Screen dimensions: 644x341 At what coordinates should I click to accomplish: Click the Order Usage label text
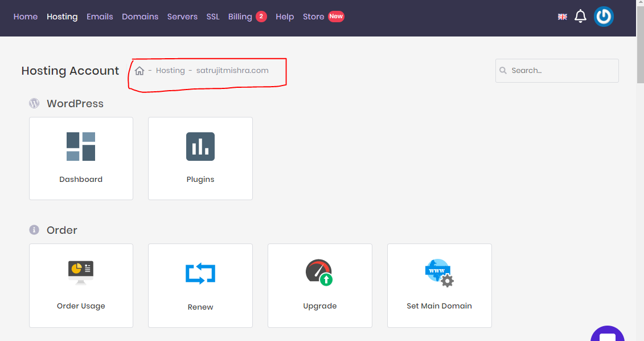pos(81,306)
